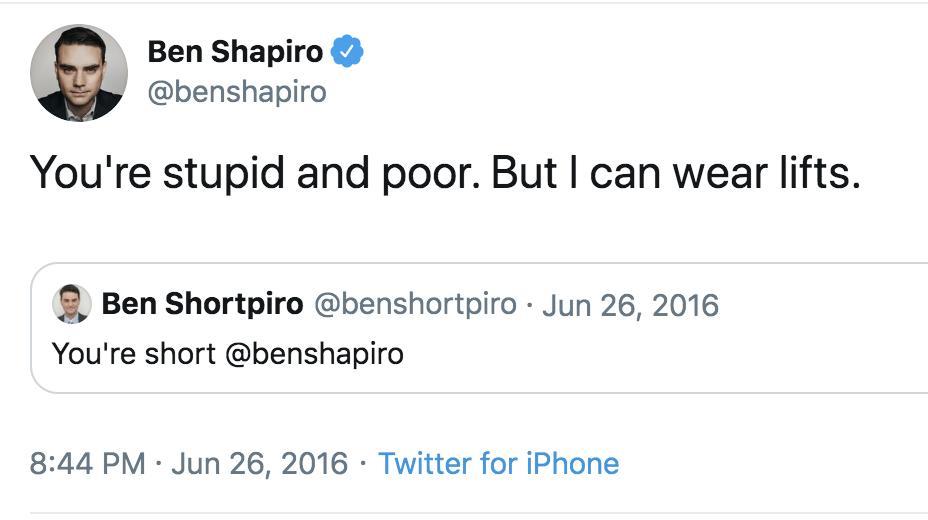Click the blue verified badge icon
The width and height of the screenshot is (928, 520).
point(347,50)
